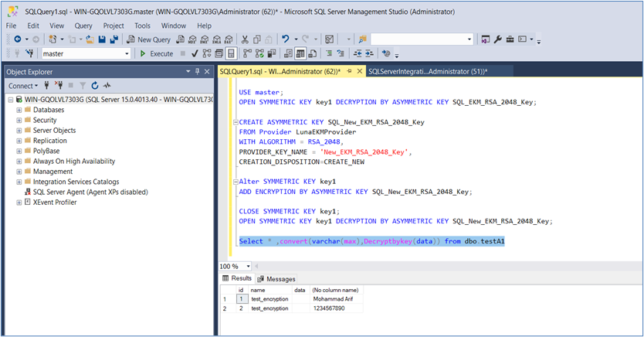Toggle Include Live Query Statistics

pos(259,53)
